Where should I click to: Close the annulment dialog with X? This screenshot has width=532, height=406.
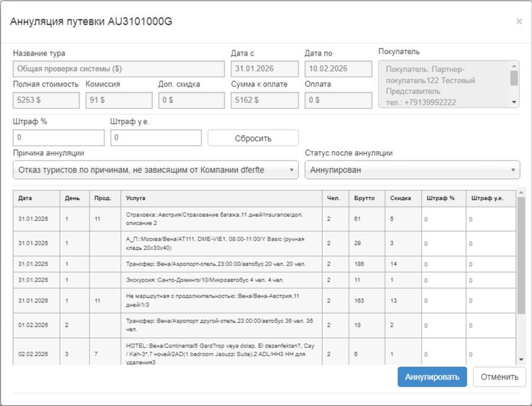[518, 21]
